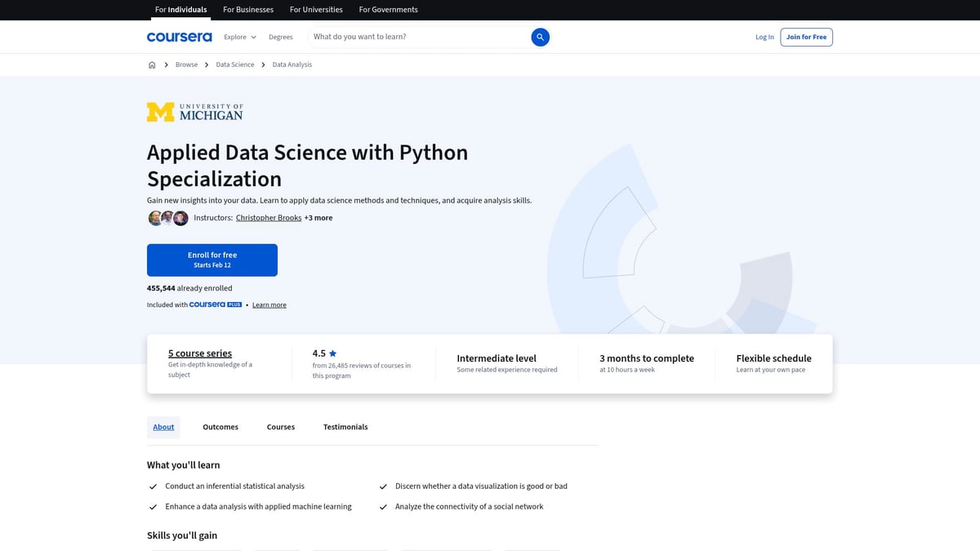
Task: Click the Log In link
Action: coord(764,37)
